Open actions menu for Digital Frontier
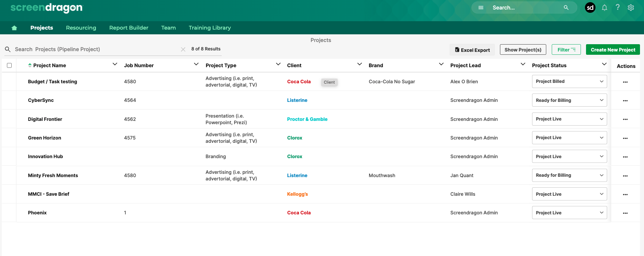This screenshot has width=644, height=256. click(x=625, y=119)
